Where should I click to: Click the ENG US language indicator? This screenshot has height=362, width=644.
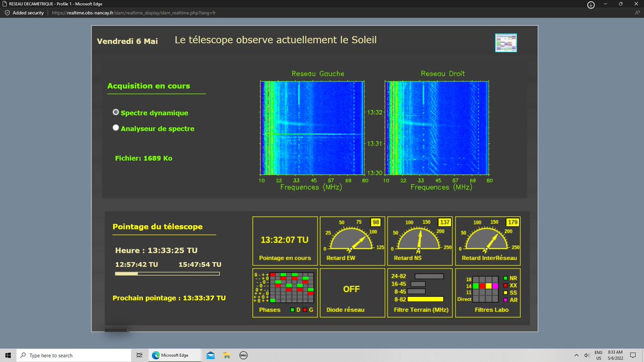(598, 355)
